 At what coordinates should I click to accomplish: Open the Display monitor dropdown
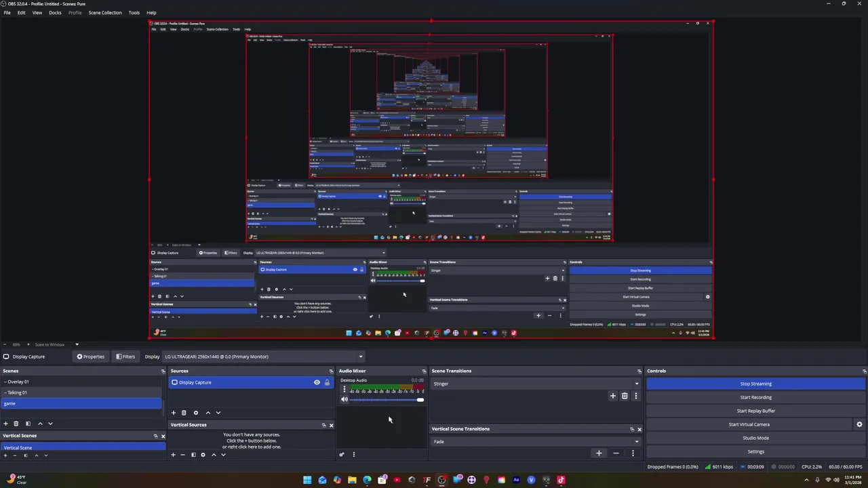(263, 357)
